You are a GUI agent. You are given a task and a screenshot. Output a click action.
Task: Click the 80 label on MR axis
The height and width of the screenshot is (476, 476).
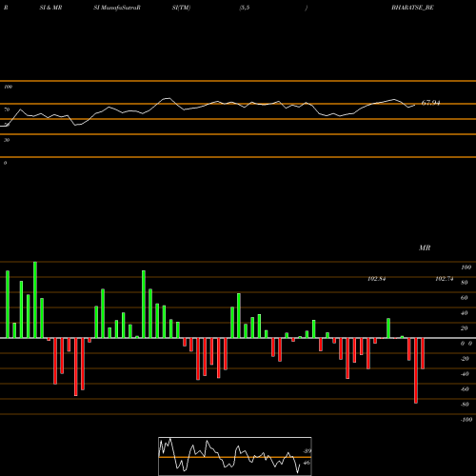pos(465,283)
